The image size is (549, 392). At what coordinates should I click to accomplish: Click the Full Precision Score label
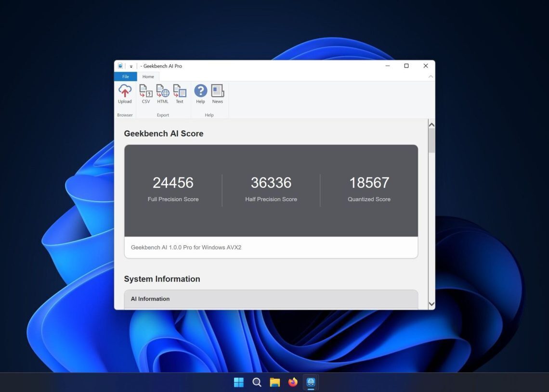point(173,199)
